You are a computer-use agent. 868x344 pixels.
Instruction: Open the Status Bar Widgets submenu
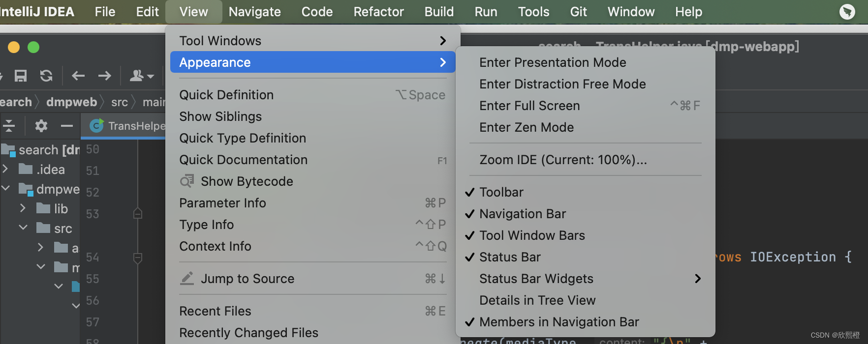pyautogui.click(x=536, y=279)
